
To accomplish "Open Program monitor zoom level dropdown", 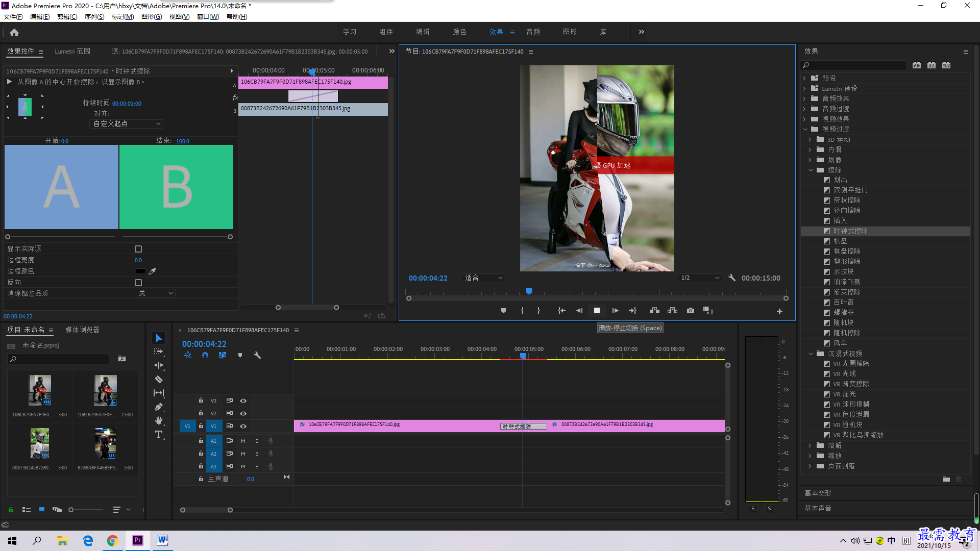I will (482, 278).
